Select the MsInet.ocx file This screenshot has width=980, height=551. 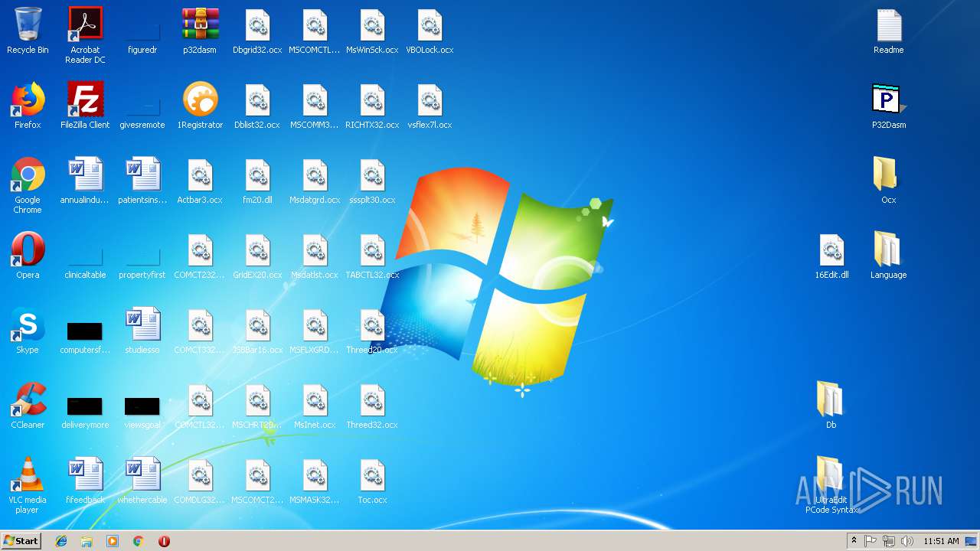(315, 400)
